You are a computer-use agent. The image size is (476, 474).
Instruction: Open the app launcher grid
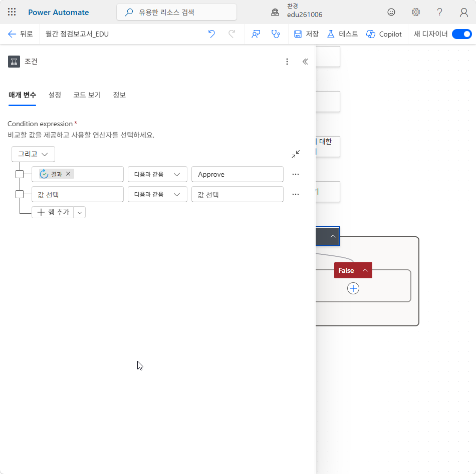(x=12, y=12)
